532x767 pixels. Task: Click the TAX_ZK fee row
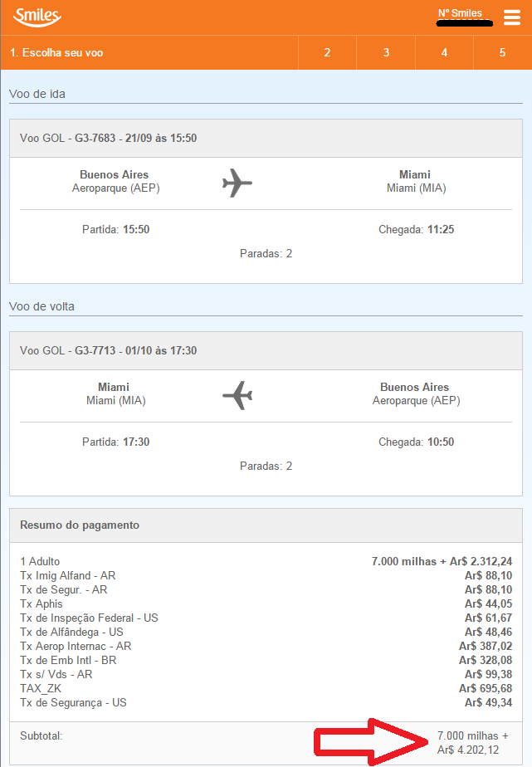click(266, 688)
